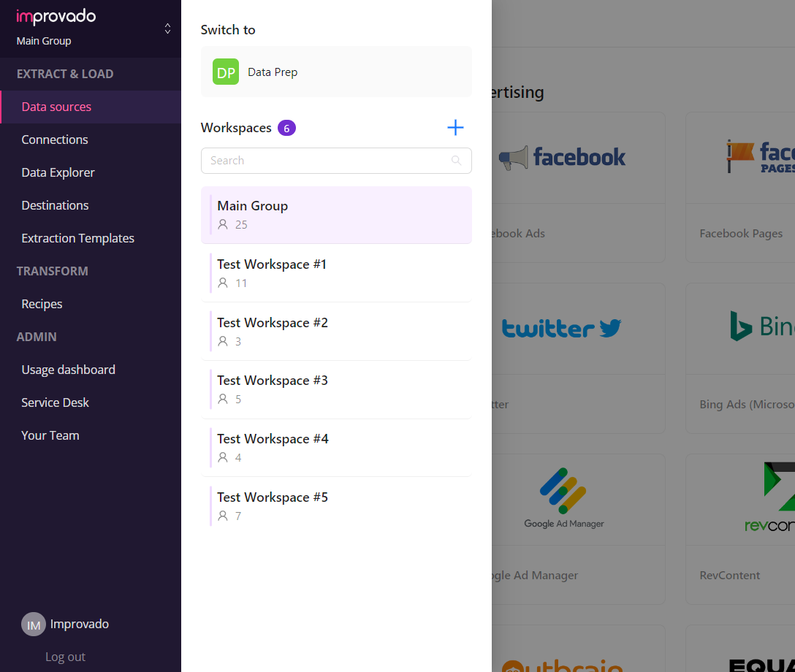The image size is (795, 672).
Task: Open the Twitter data source logo
Action: [561, 329]
